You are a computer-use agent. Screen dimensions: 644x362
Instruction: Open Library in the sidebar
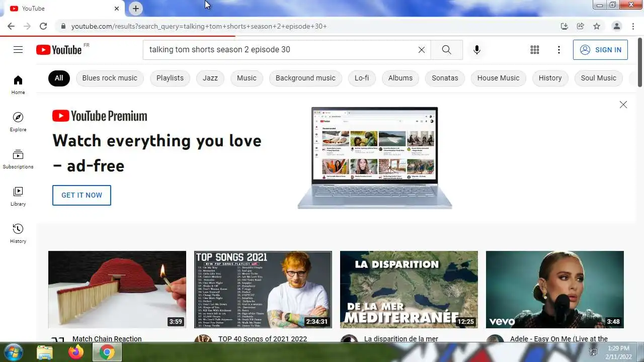click(18, 197)
